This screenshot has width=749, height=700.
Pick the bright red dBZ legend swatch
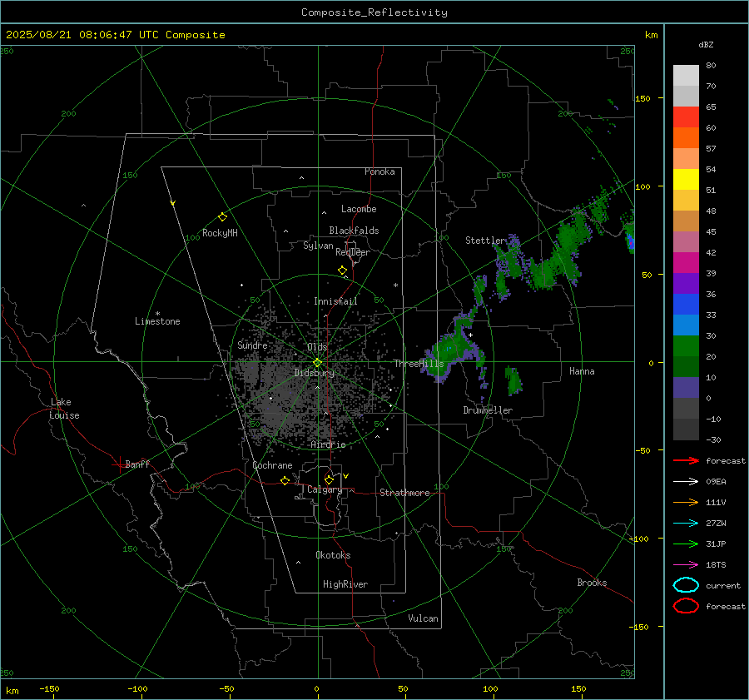[x=686, y=117]
